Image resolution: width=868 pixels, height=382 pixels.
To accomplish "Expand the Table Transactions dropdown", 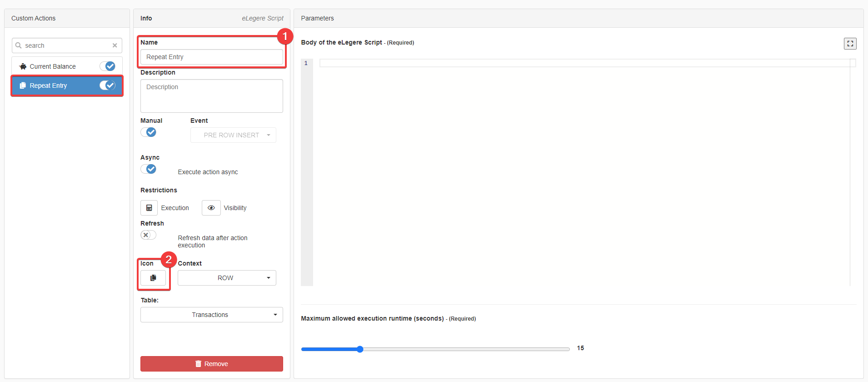I will click(211, 315).
